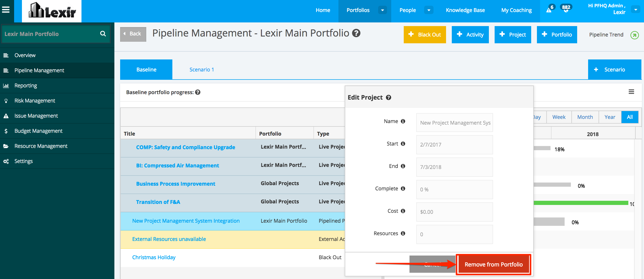Click the info icon next to Complete
Screen dimensions: 644x279
point(403,189)
